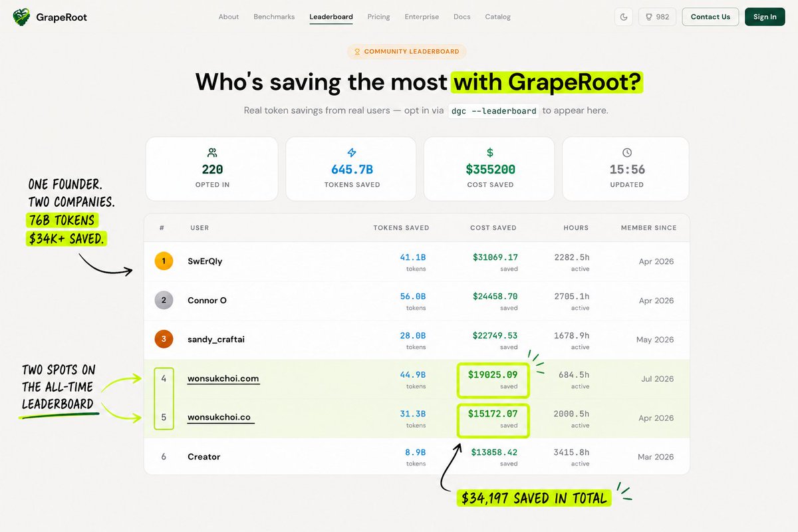Image resolution: width=798 pixels, height=532 pixels.
Task: Open the Benchmarks nav item
Action: click(274, 17)
